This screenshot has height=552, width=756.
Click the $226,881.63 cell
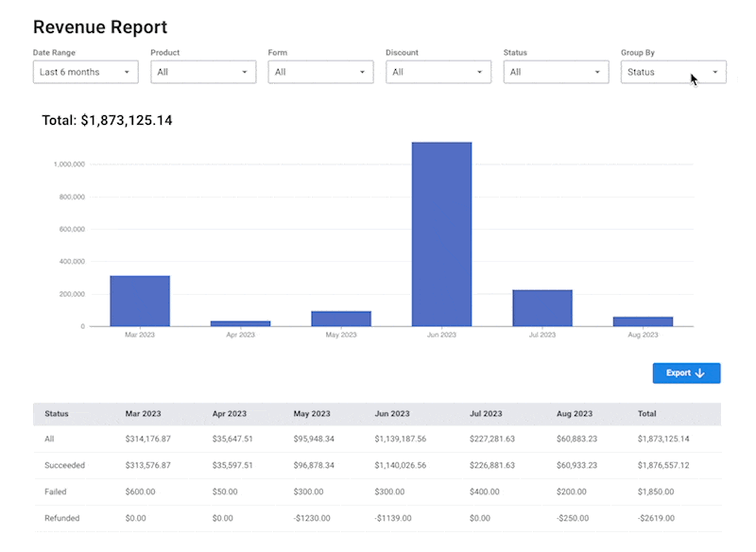pos(492,465)
